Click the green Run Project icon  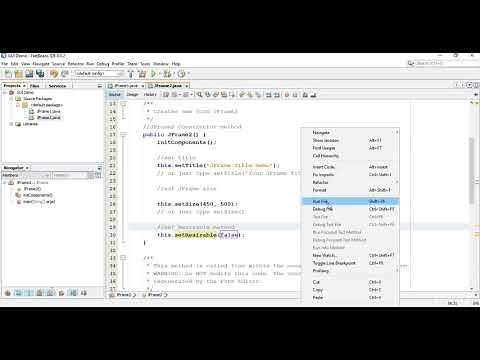pos(154,74)
